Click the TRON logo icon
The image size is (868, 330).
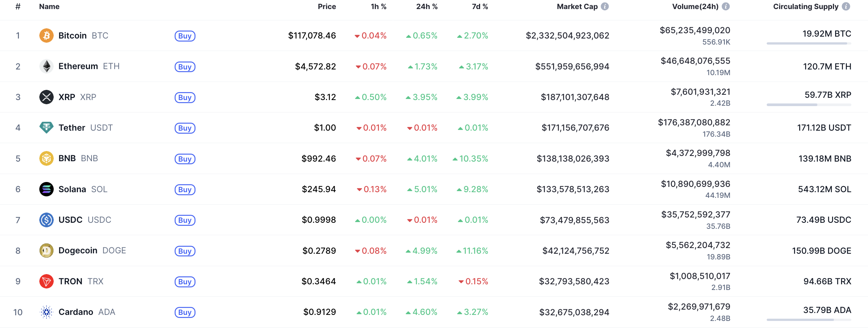pos(46,281)
